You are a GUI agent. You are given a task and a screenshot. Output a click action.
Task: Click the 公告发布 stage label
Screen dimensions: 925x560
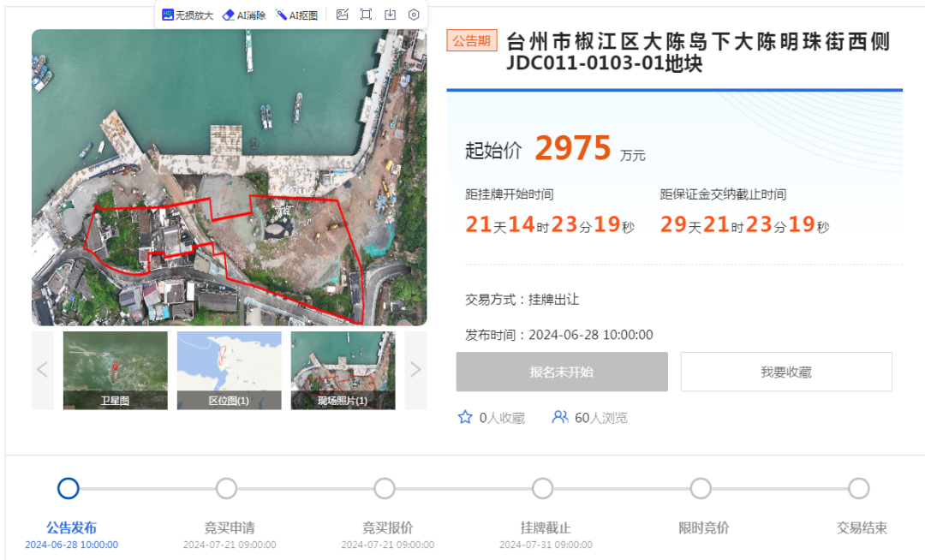[x=71, y=527]
